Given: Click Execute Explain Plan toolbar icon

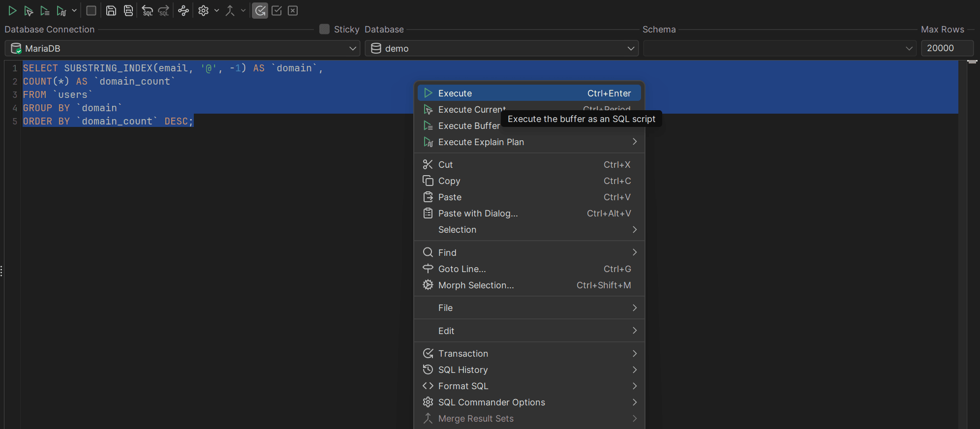Looking at the screenshot, I should click(61, 10).
